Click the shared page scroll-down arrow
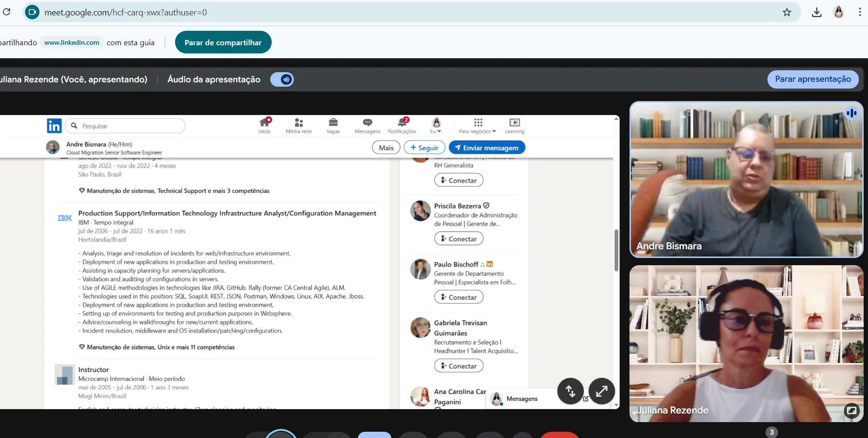 (x=616, y=405)
